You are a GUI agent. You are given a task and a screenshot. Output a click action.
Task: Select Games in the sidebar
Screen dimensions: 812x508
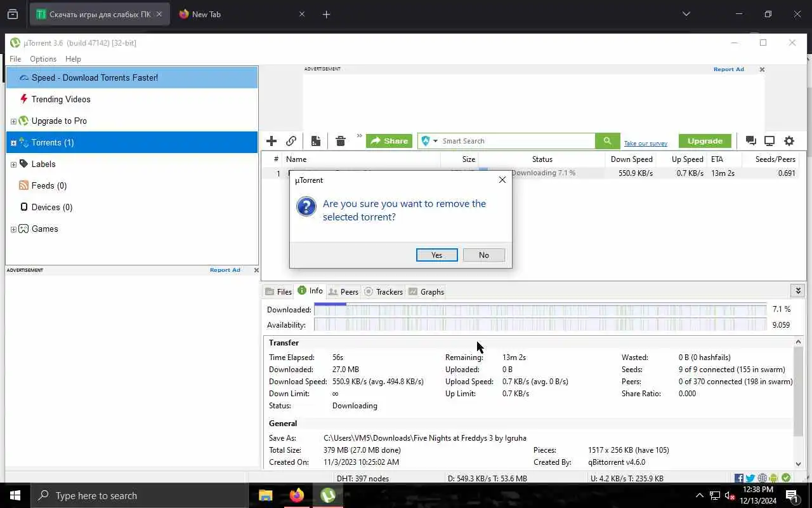132,229
